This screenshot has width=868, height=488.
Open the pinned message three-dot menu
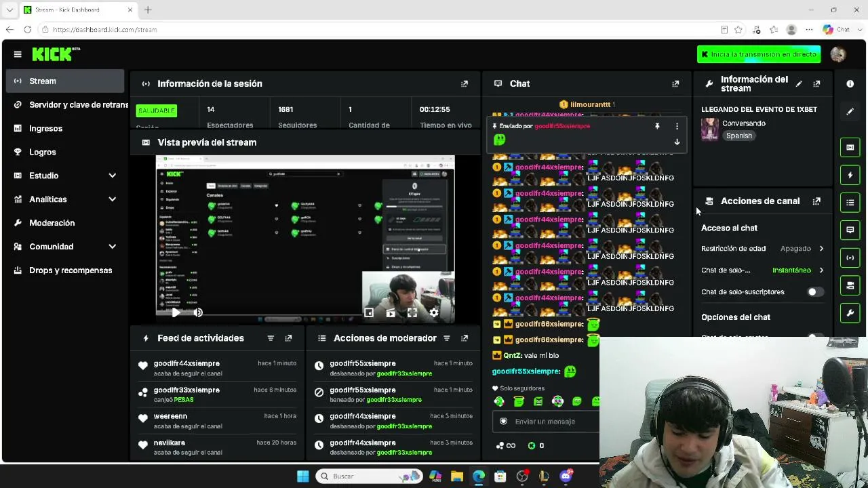677,126
